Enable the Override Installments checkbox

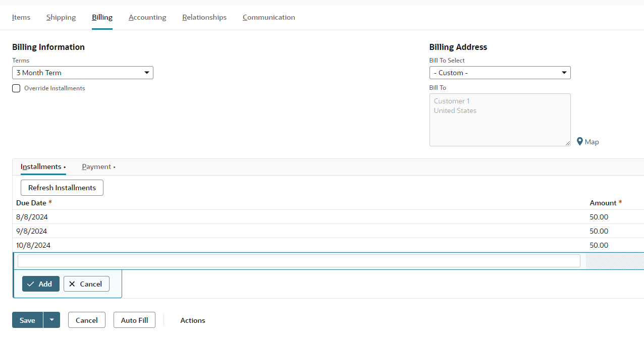[17, 88]
